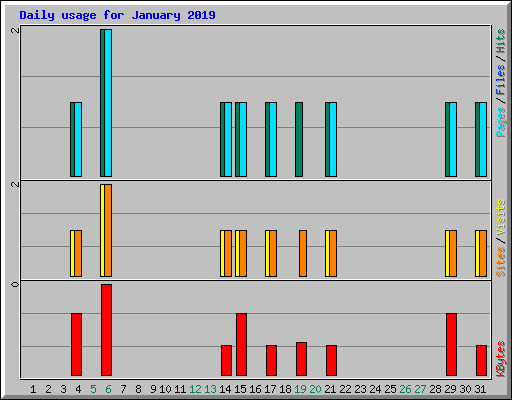Click the blue Files legend label
This screenshot has width=512, height=400.
pyautogui.click(x=501, y=80)
